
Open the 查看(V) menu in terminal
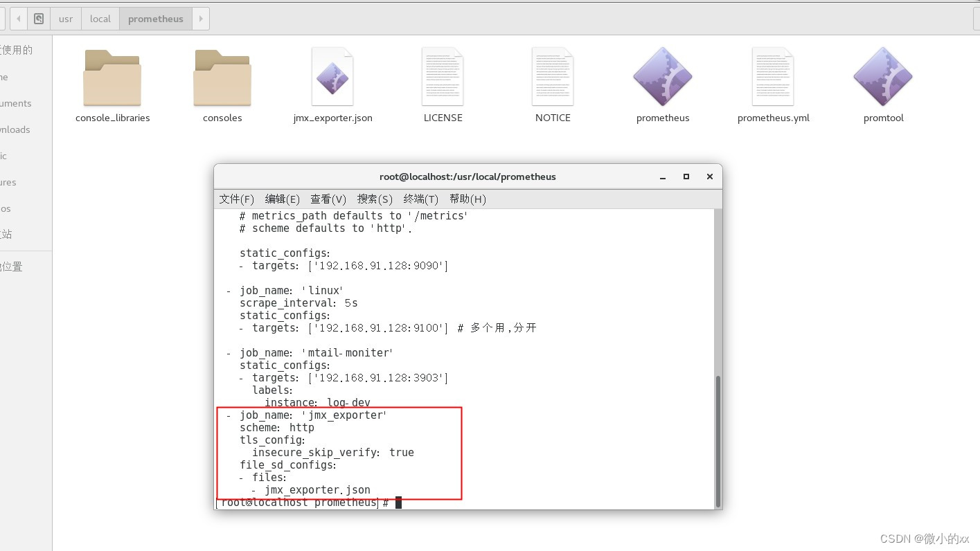[x=328, y=199]
